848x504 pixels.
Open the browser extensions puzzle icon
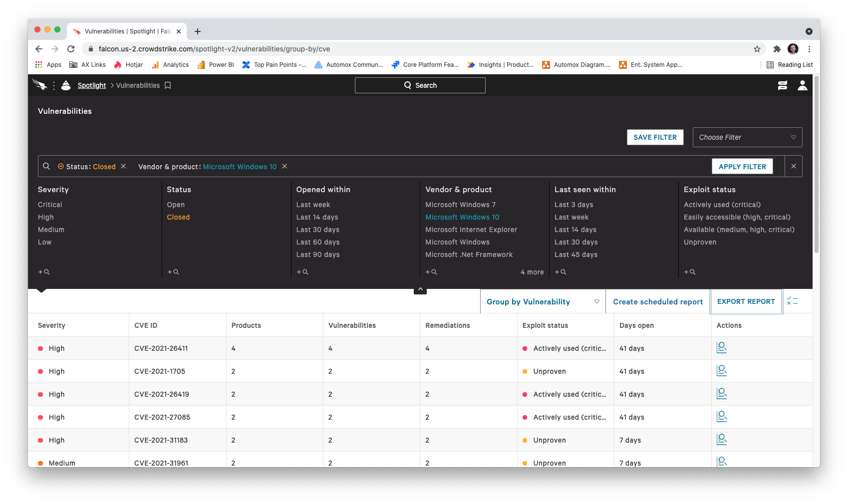pyautogui.click(x=777, y=49)
